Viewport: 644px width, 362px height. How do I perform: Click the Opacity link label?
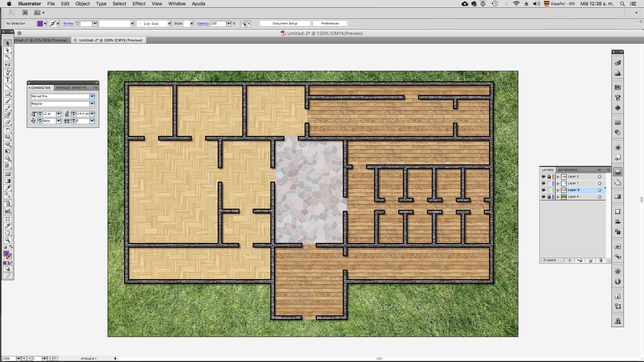point(203,23)
